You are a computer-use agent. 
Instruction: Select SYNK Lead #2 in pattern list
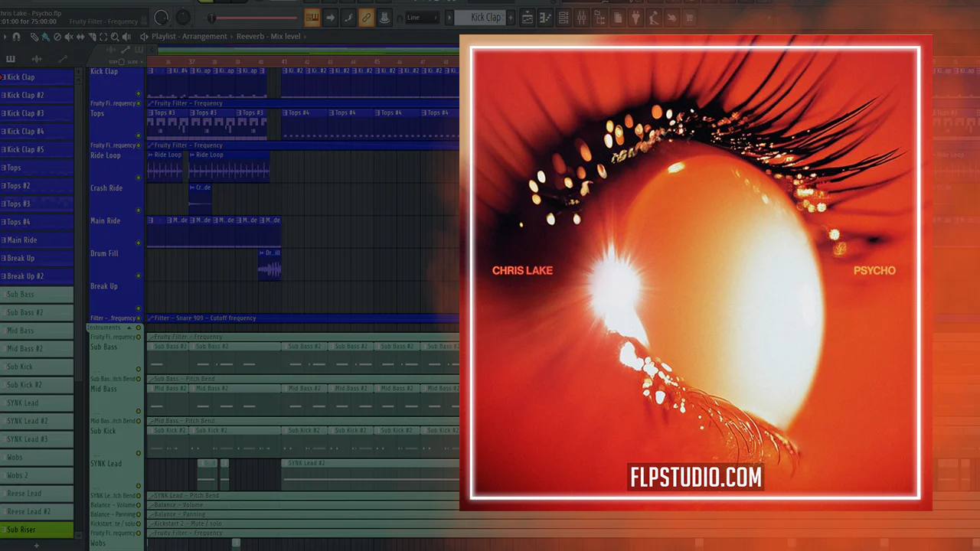point(37,421)
